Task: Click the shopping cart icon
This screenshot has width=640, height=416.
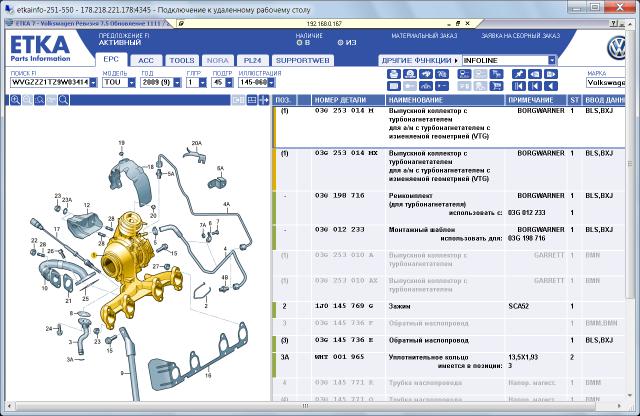Action: 496,86
